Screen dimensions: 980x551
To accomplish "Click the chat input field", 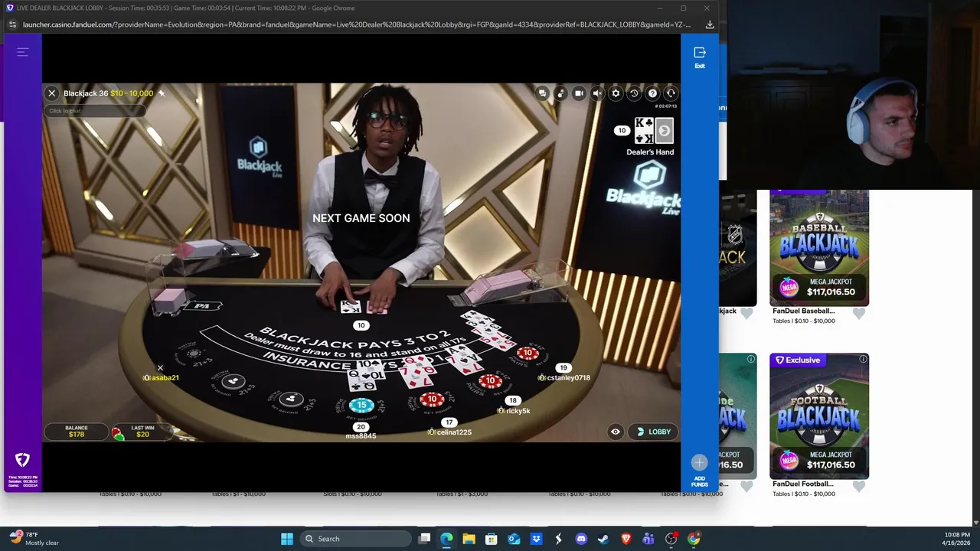I will [94, 111].
